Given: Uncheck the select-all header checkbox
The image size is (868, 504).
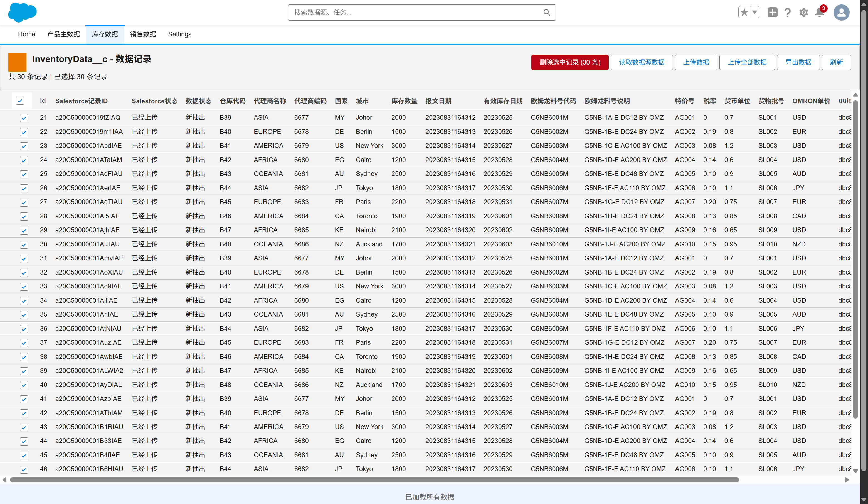Looking at the screenshot, I should [21, 100].
